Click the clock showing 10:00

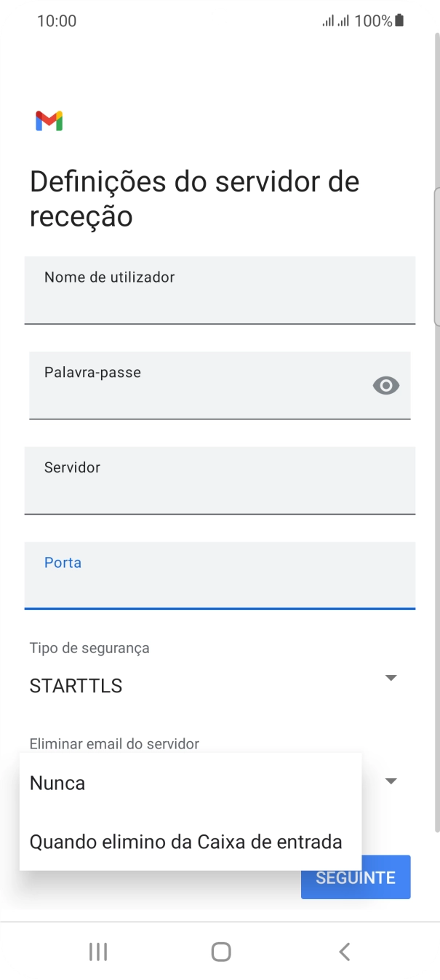pyautogui.click(x=57, y=20)
